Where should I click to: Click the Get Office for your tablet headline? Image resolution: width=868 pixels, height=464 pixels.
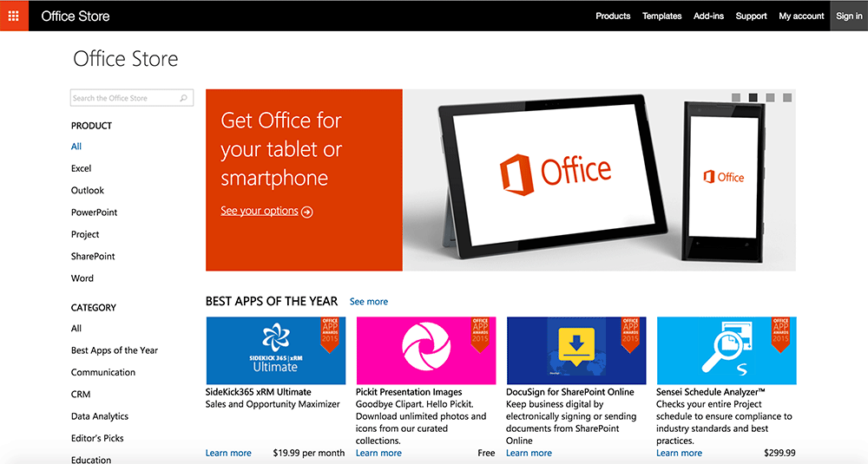pyautogui.click(x=281, y=149)
